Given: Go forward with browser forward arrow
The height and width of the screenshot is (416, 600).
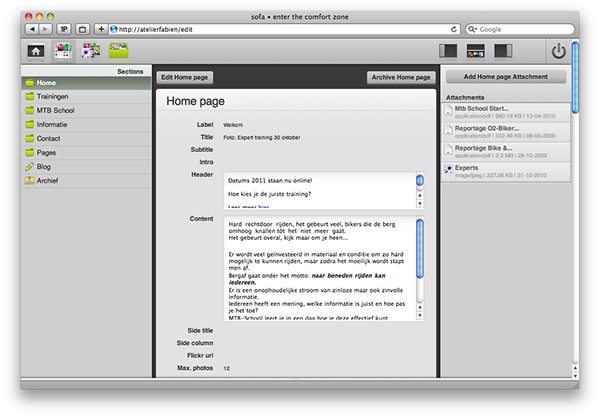Looking at the screenshot, I should click(x=45, y=29).
